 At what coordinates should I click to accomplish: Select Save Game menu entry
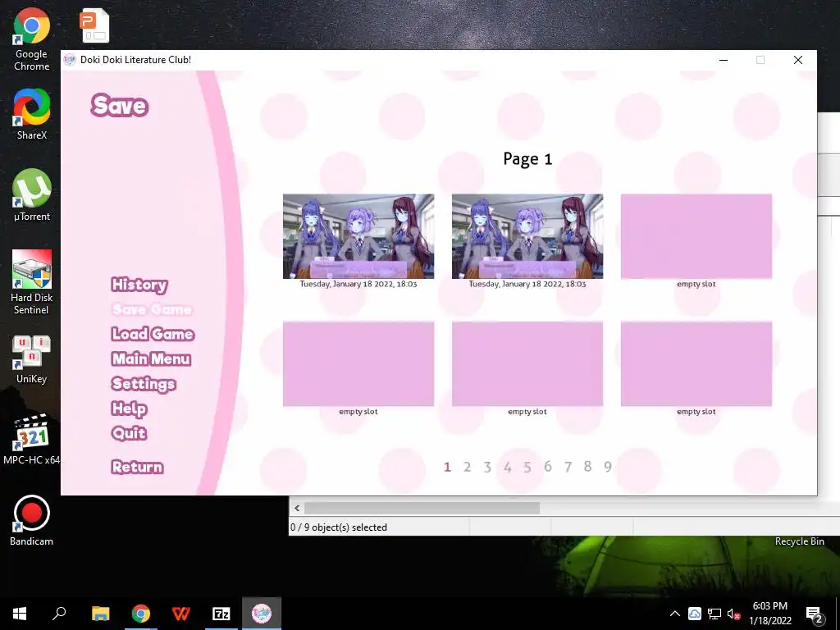pos(152,309)
